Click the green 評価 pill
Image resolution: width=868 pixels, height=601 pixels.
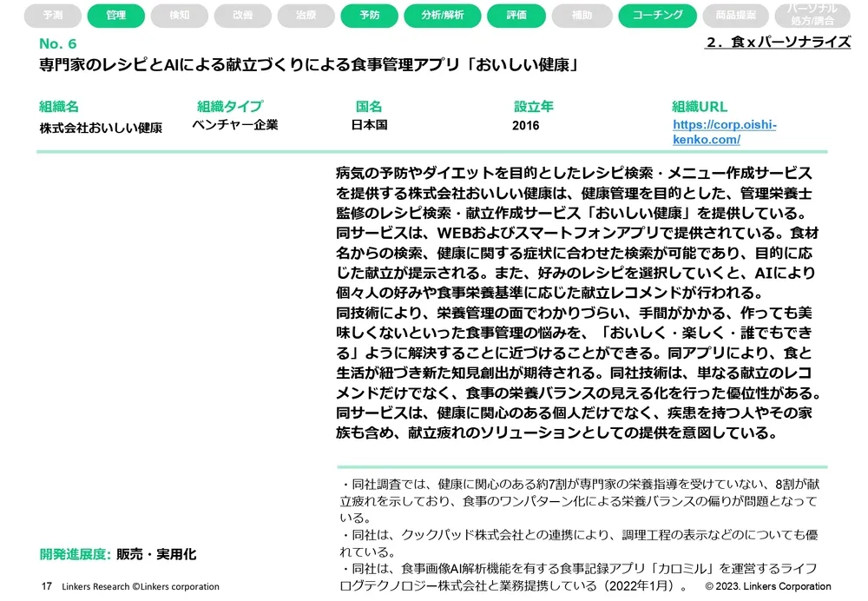(516, 15)
